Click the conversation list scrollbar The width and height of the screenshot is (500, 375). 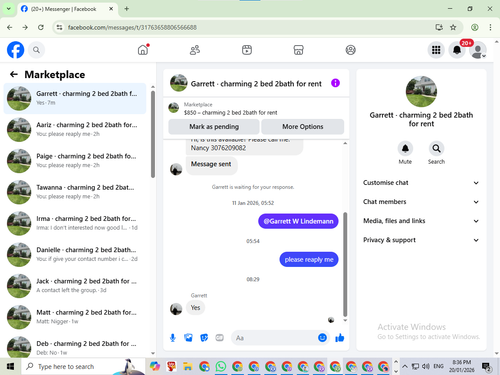coord(153,133)
